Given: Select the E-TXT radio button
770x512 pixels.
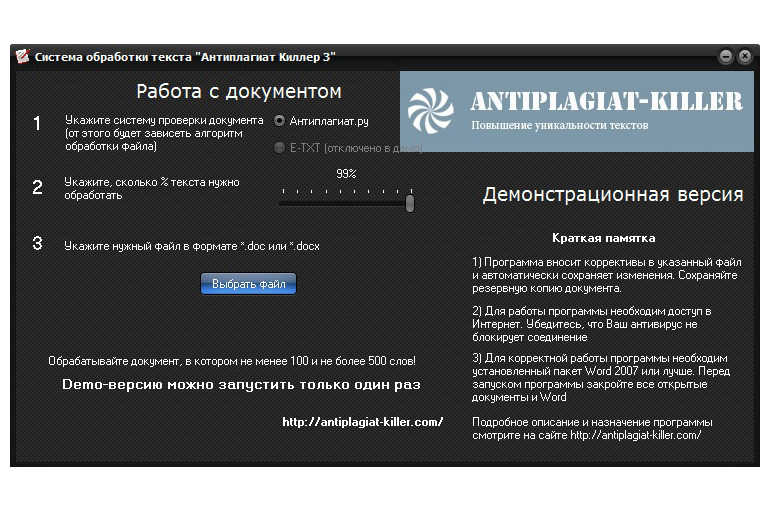Looking at the screenshot, I should pos(279,147).
